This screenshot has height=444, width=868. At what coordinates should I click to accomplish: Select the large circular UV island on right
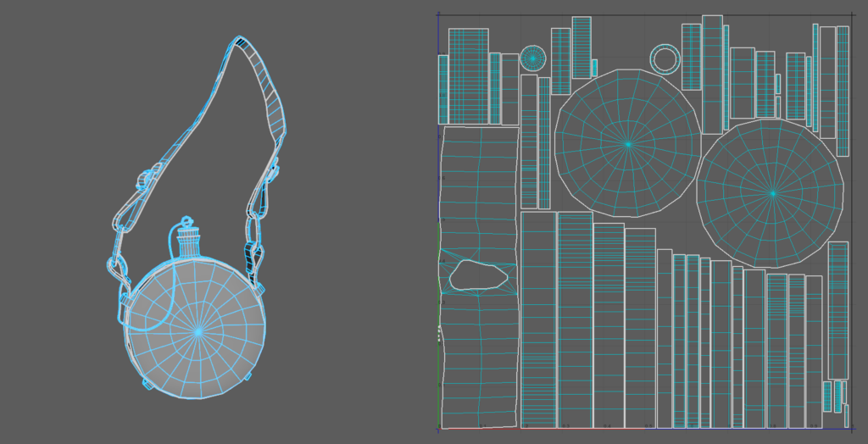[x=771, y=193]
